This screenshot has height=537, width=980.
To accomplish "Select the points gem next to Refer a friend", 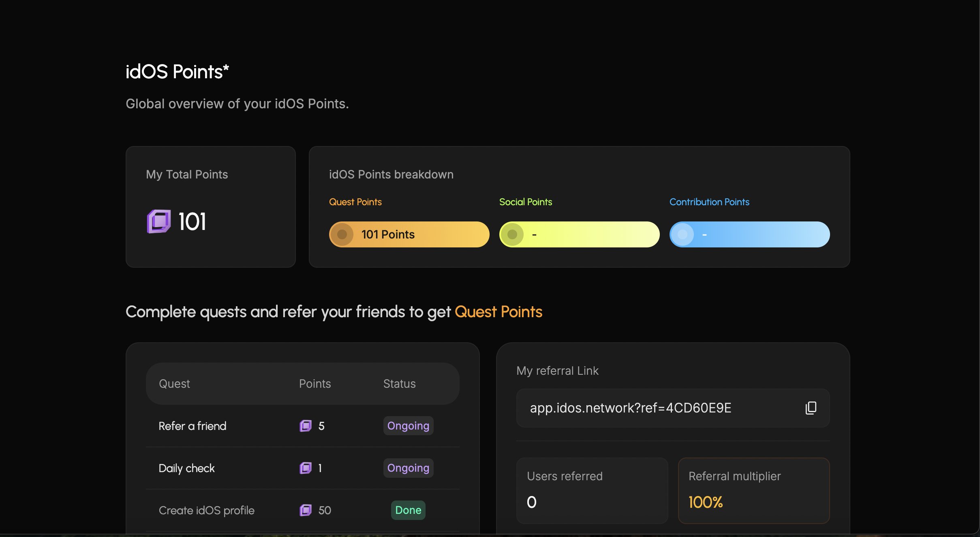I will (x=306, y=426).
